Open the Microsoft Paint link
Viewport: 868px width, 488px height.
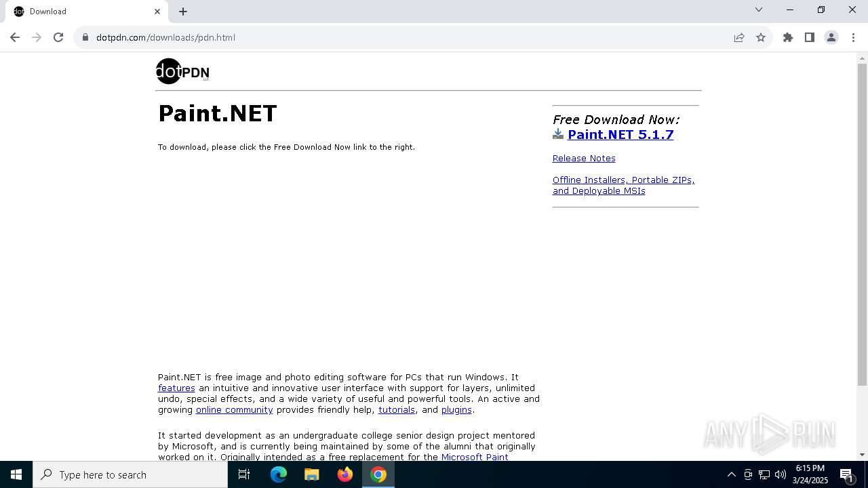click(475, 457)
